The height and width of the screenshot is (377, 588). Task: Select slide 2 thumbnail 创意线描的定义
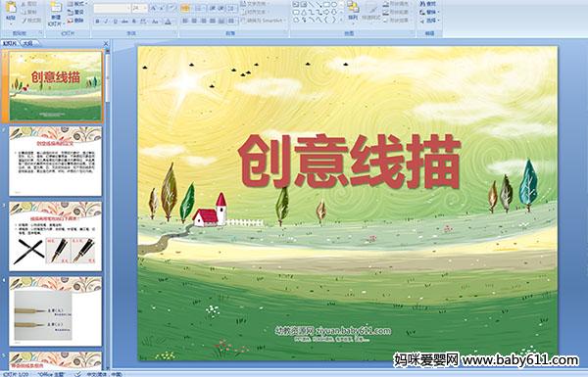click(x=56, y=162)
